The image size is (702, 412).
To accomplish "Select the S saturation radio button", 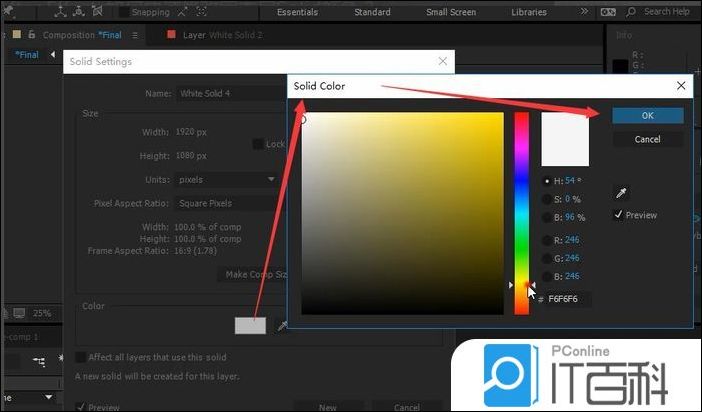I will point(546,199).
